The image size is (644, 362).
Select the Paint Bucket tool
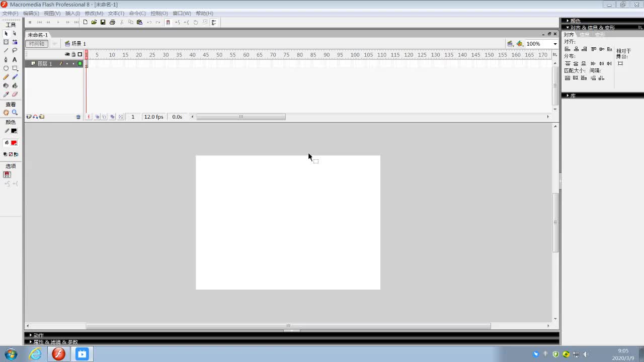click(x=15, y=85)
